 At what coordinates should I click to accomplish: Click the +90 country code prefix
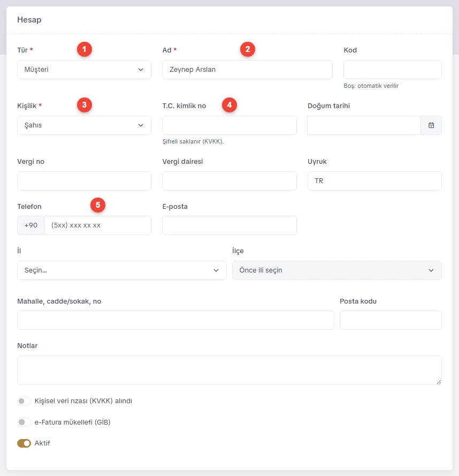click(x=30, y=225)
